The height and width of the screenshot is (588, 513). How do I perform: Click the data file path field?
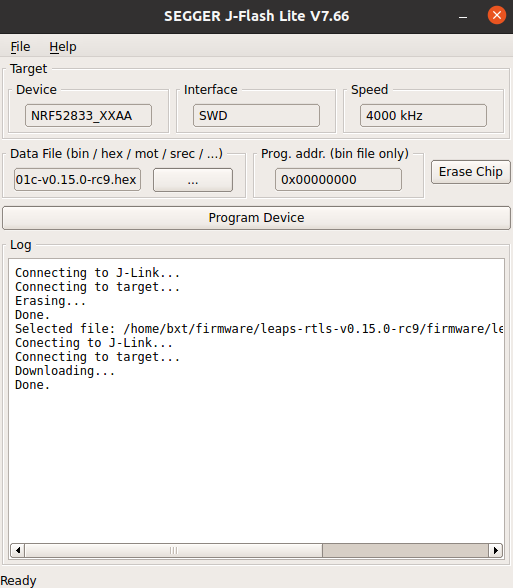pyautogui.click(x=77, y=180)
